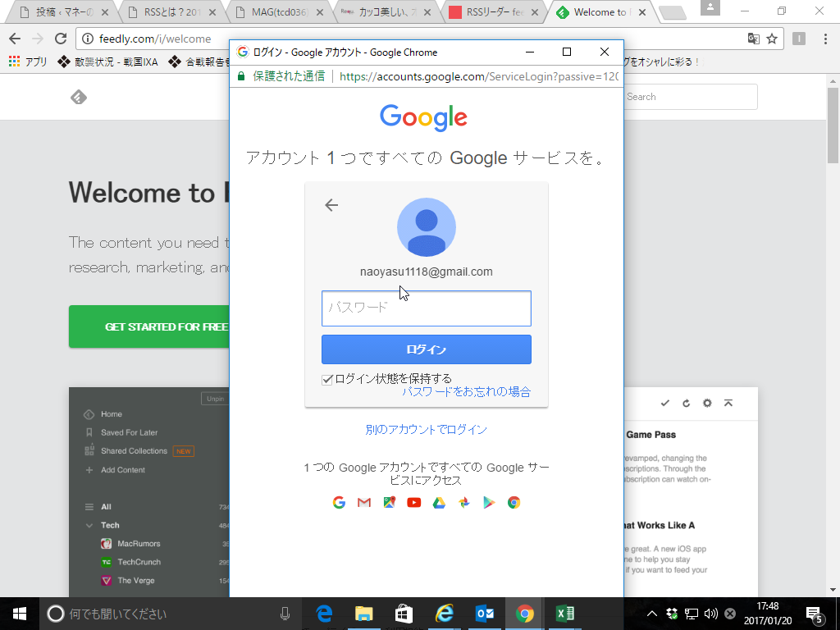This screenshot has width=840, height=630.
Task: Switch to the MAG(tcd036) tab
Action: (281, 12)
